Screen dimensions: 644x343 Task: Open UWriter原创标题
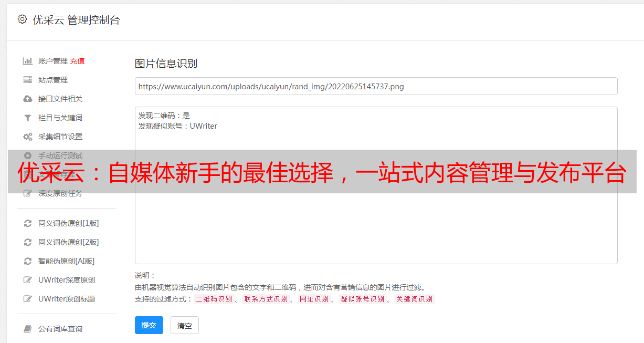click(x=67, y=299)
